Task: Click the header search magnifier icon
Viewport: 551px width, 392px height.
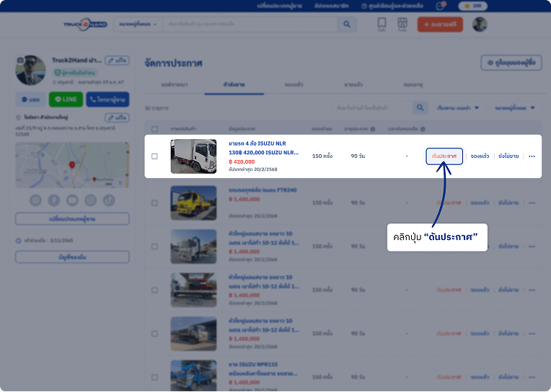Action: tap(347, 24)
